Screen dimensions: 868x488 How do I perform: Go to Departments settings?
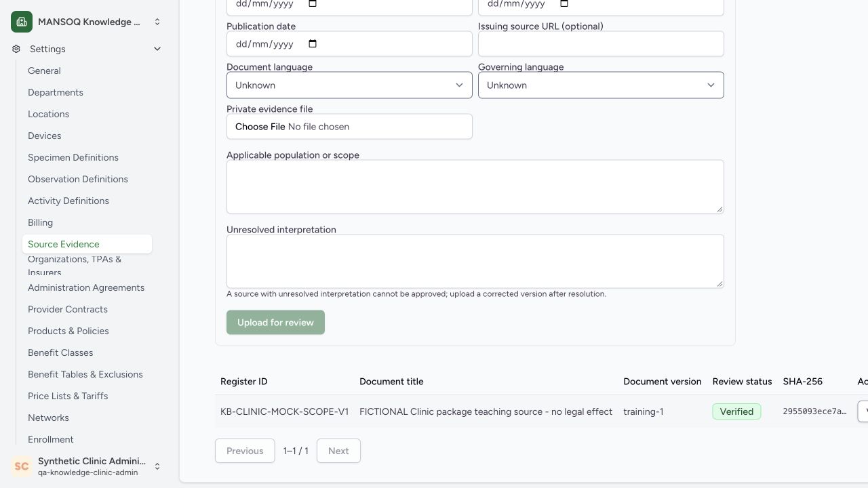tap(56, 92)
